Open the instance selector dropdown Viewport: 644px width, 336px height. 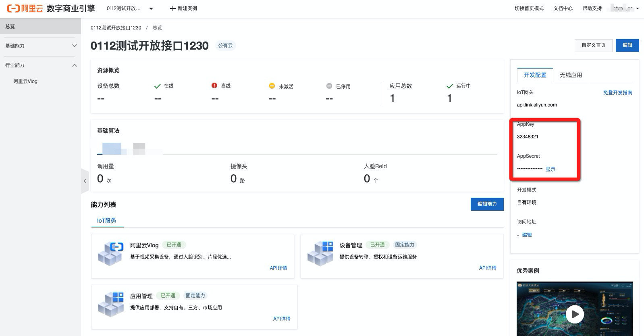click(x=151, y=8)
